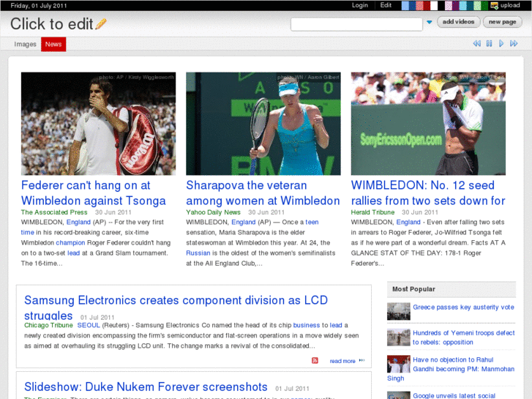The image size is (532, 399).
Task: Pick the sky blue theme swatch
Action: [x=462, y=5]
